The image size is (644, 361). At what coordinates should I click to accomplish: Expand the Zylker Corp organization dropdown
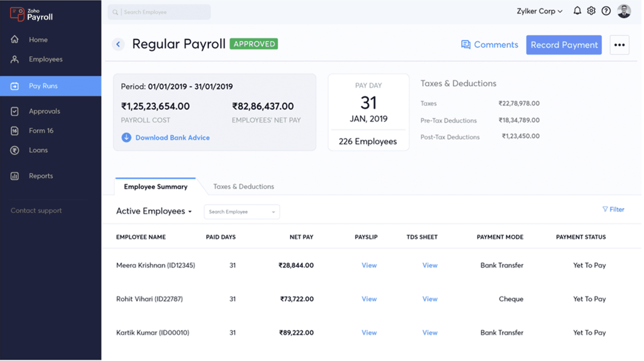tap(539, 11)
